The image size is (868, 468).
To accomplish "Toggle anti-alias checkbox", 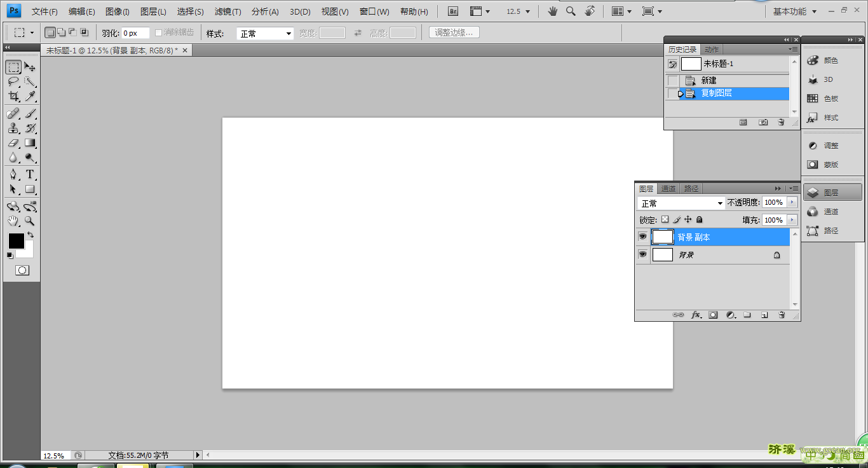I will coord(159,32).
